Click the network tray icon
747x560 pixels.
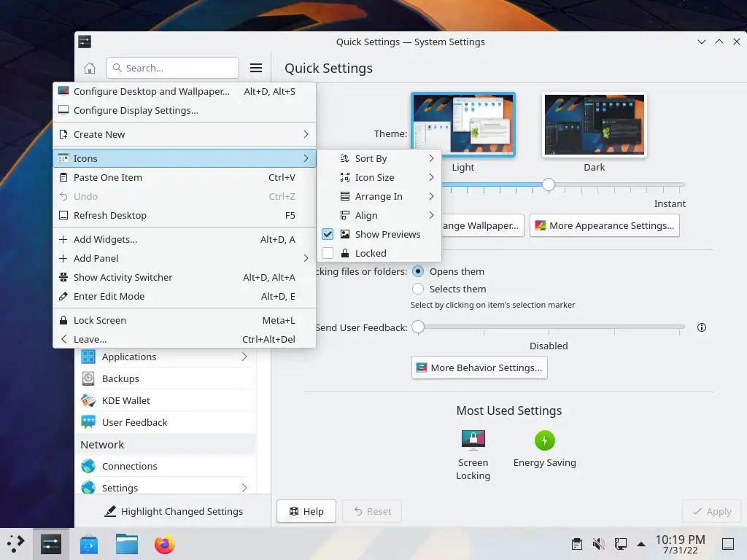point(620,544)
